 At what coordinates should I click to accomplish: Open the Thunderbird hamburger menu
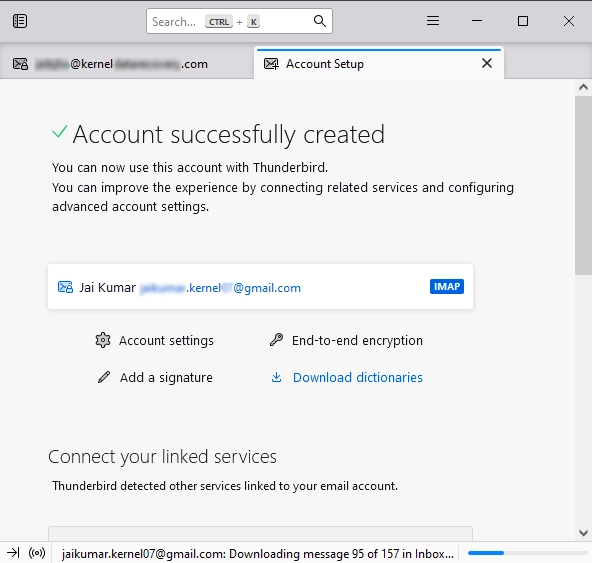(x=433, y=21)
